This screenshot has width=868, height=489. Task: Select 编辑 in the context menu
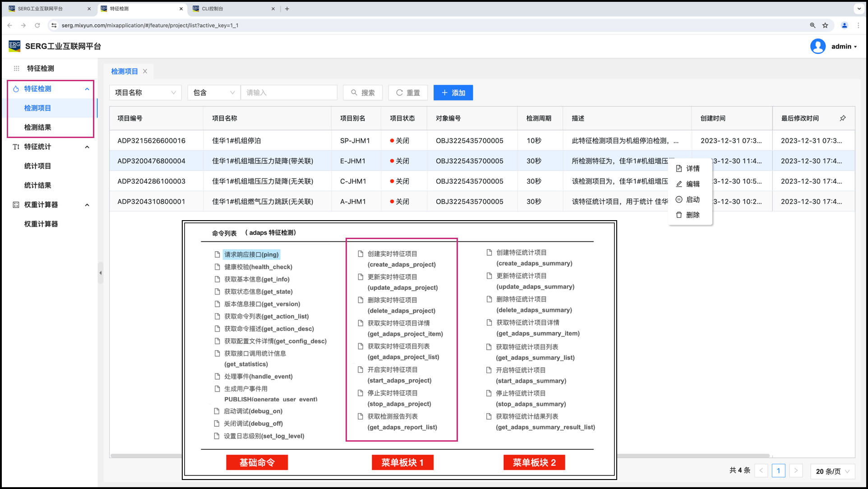click(693, 184)
